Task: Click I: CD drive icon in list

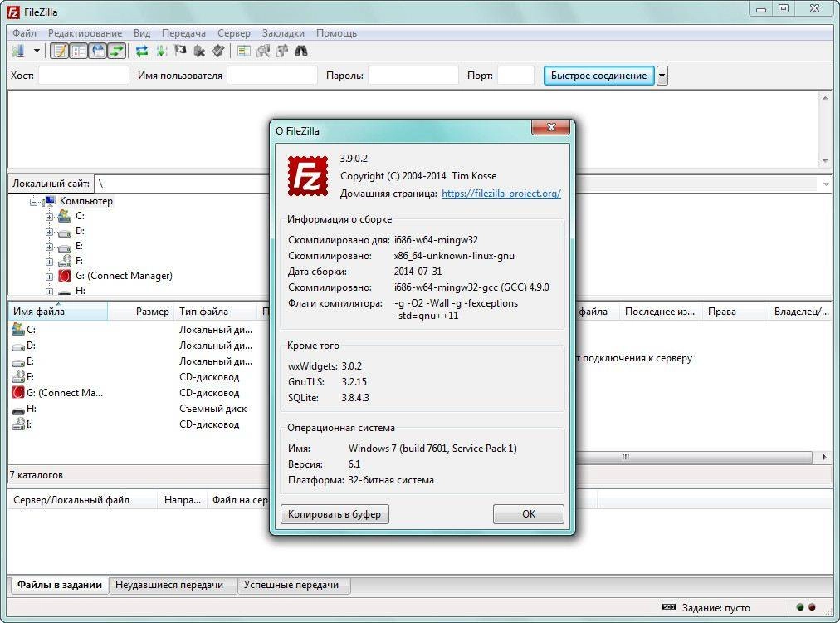Action: tap(17, 424)
